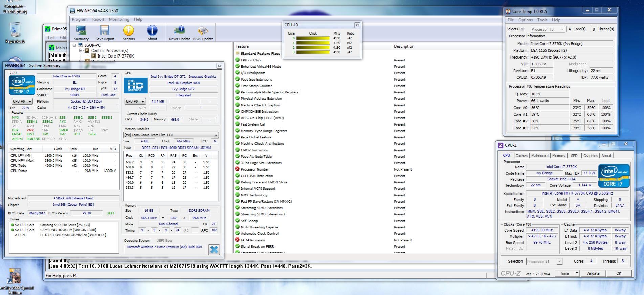
Task: Switch to the Graphics tab in CPU-Z
Action: click(x=590, y=156)
